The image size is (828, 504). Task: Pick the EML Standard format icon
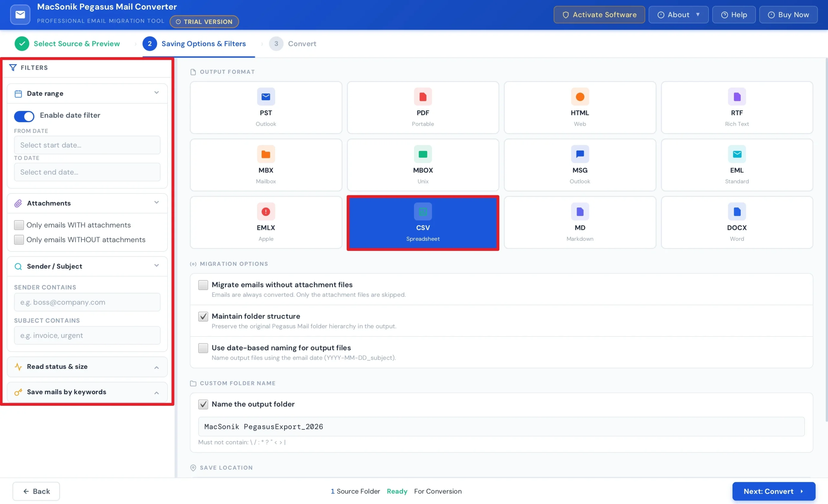[x=736, y=154]
